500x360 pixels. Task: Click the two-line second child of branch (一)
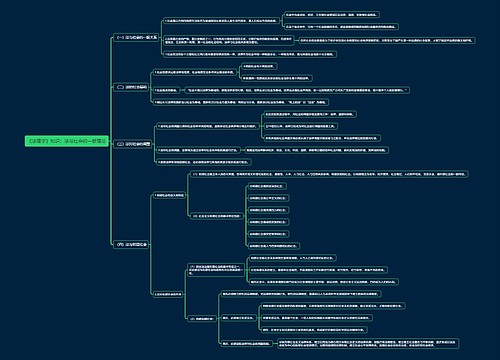(x=229, y=40)
